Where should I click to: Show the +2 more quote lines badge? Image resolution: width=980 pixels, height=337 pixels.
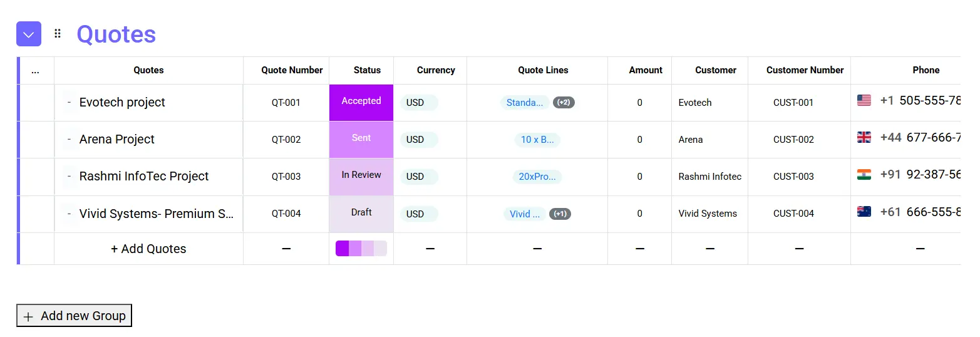(x=564, y=102)
